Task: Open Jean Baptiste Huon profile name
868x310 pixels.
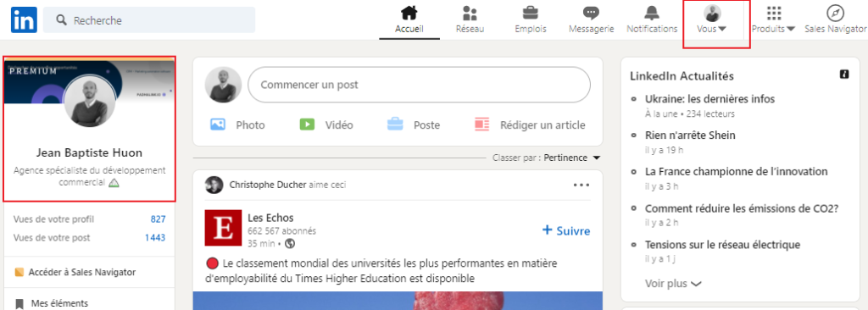Action: tap(90, 152)
